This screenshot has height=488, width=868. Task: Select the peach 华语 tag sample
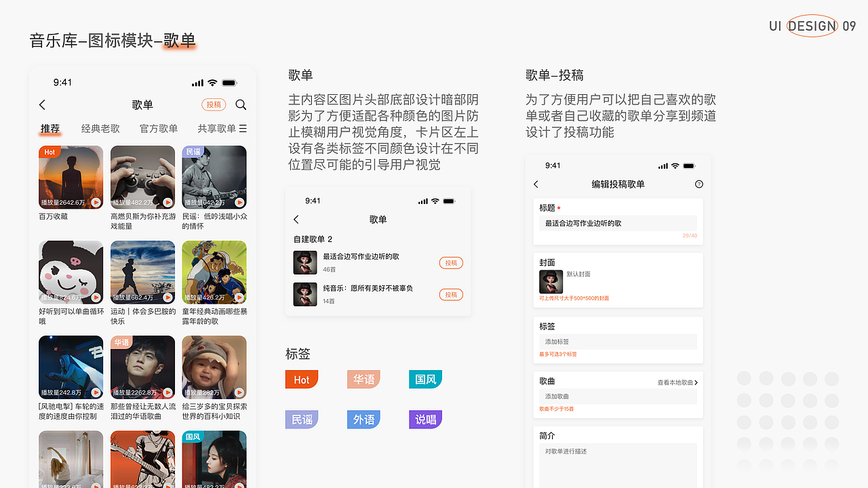pos(363,380)
